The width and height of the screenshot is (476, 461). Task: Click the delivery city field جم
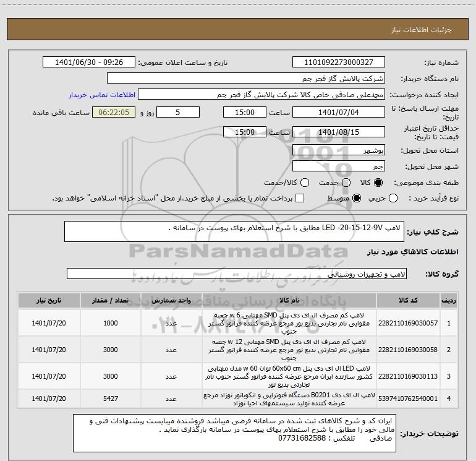click(x=339, y=166)
